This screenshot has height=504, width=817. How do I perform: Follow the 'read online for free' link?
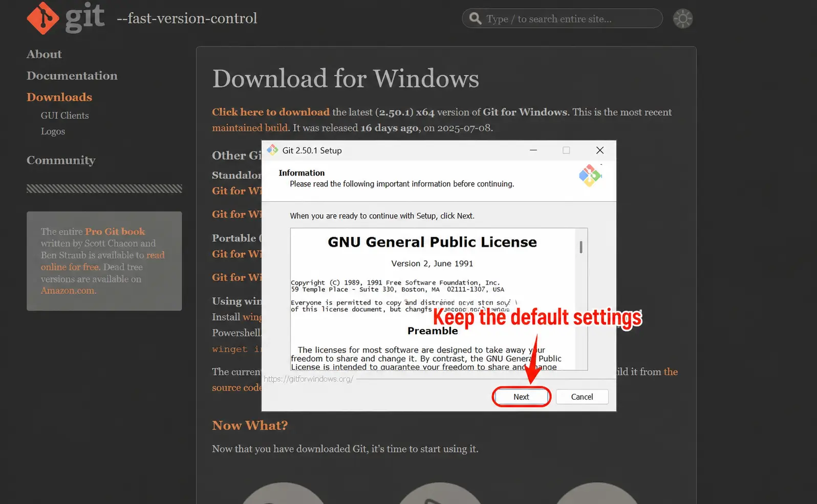(103, 261)
